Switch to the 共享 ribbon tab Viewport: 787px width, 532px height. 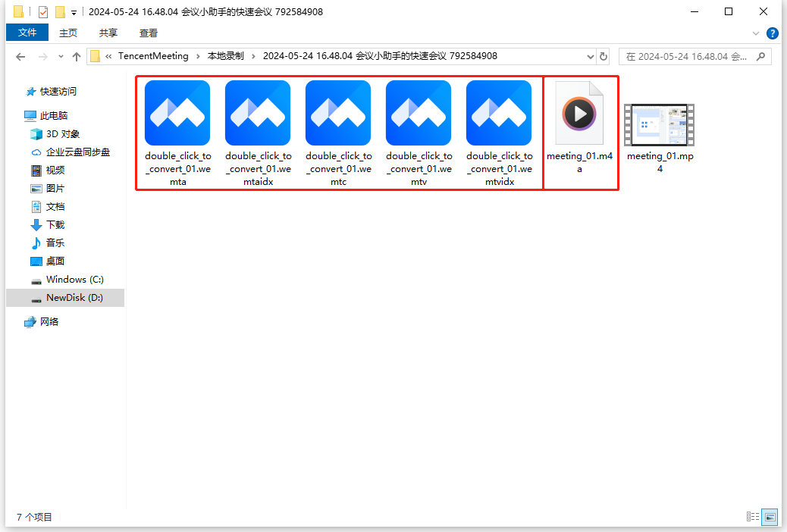pyautogui.click(x=108, y=33)
